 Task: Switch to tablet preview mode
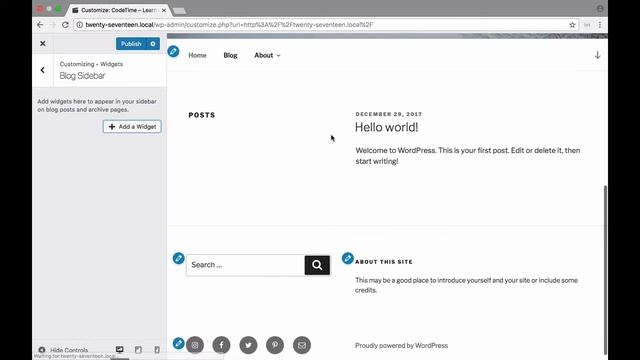point(138,349)
